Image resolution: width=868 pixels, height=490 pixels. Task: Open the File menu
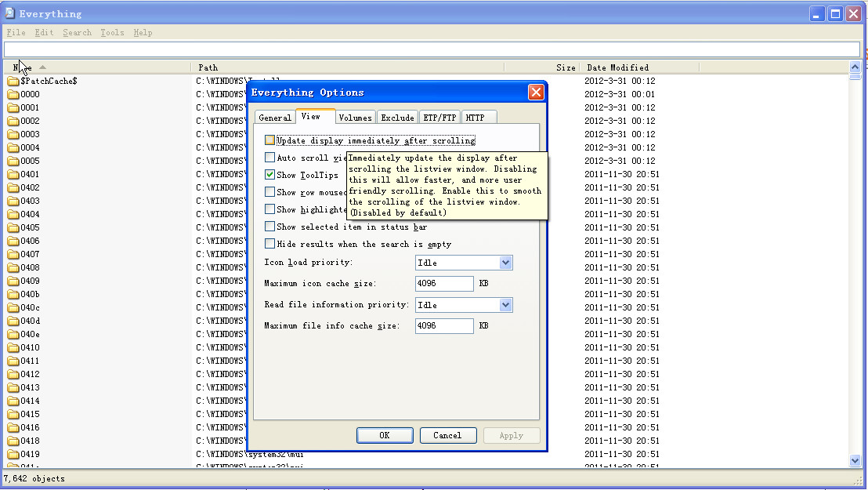click(x=16, y=33)
